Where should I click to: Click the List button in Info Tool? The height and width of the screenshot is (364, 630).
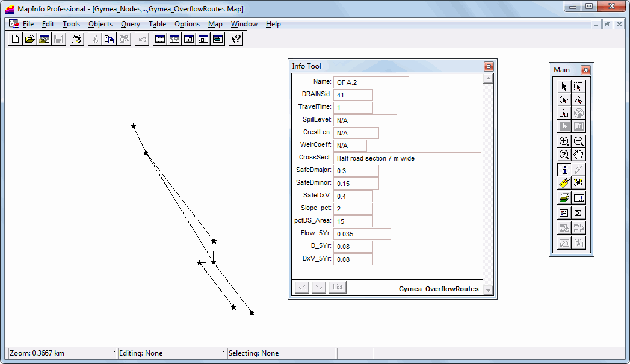click(x=338, y=287)
